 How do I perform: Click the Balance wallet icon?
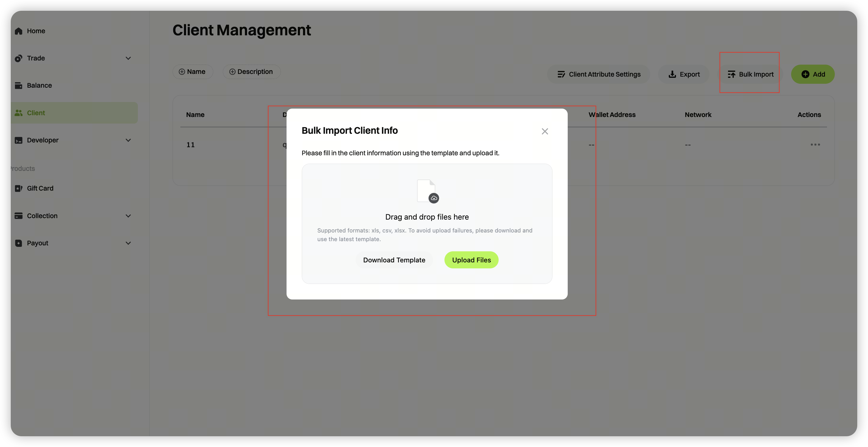(19, 86)
